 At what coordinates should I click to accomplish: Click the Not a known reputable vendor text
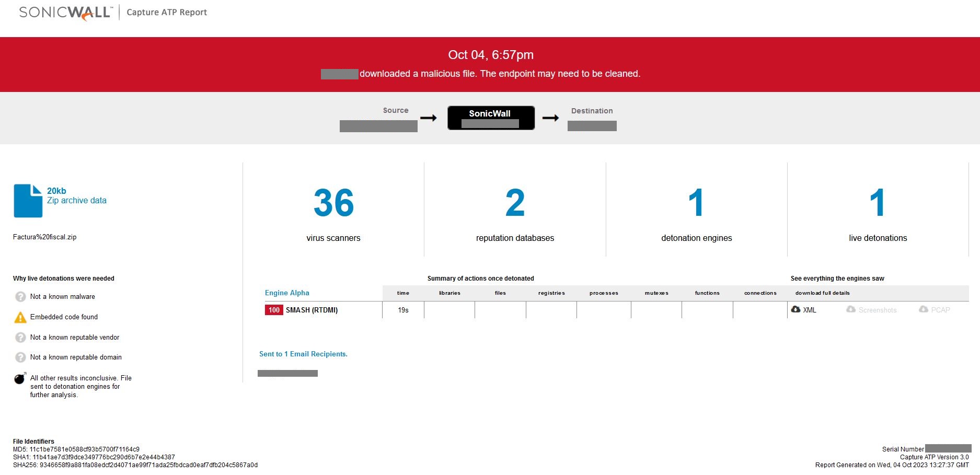pos(75,338)
